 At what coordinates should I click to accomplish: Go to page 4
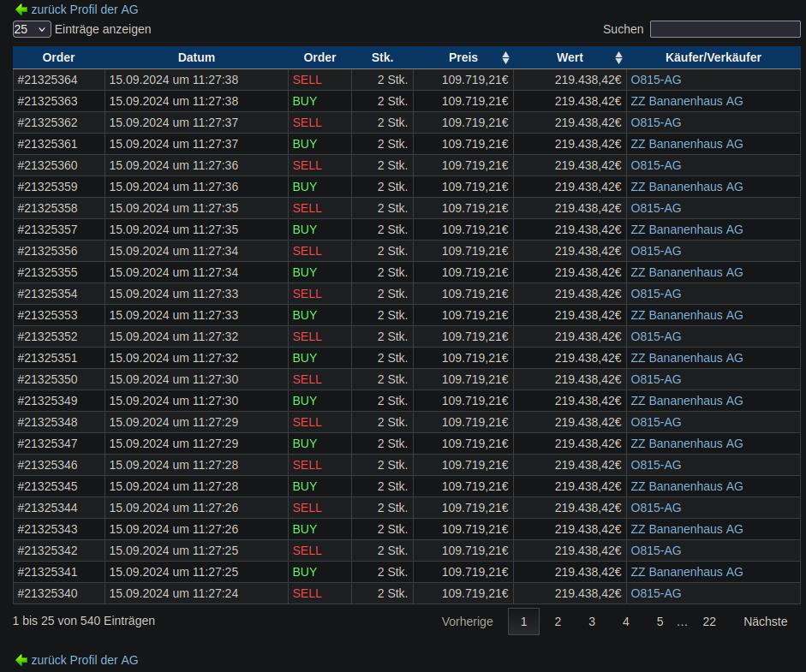coord(625,621)
